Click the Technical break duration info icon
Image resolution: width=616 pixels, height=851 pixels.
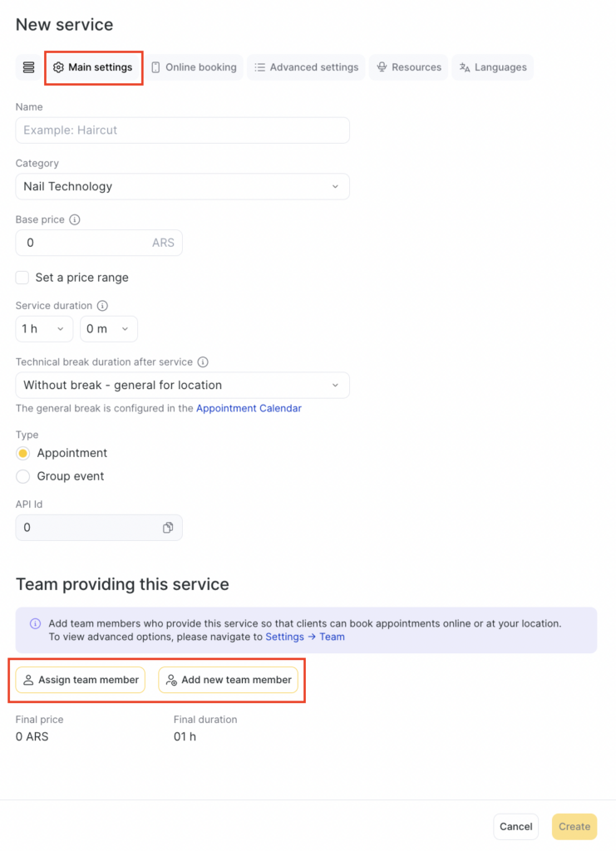[x=203, y=362]
